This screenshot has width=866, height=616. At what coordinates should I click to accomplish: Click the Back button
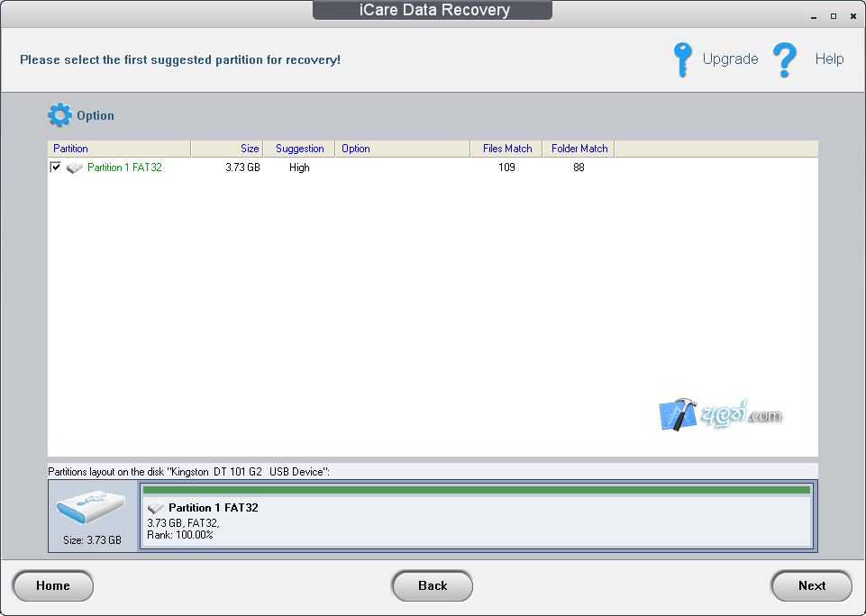click(x=433, y=585)
